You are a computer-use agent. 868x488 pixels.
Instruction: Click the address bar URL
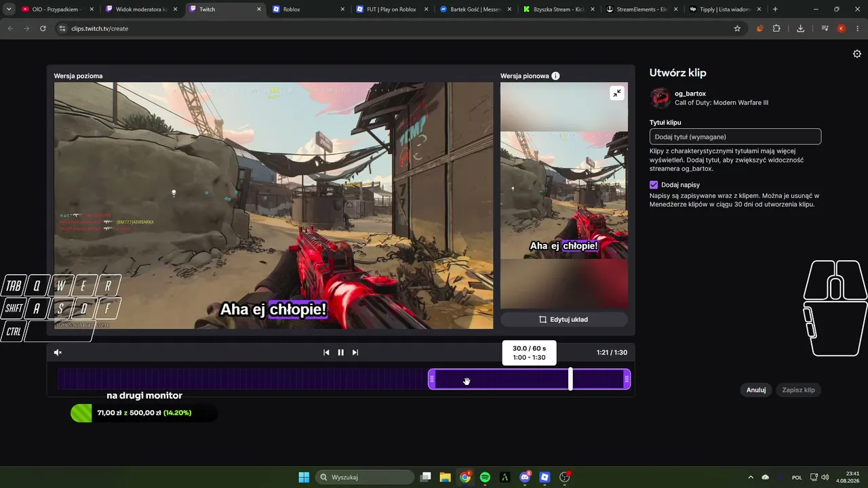point(100,28)
